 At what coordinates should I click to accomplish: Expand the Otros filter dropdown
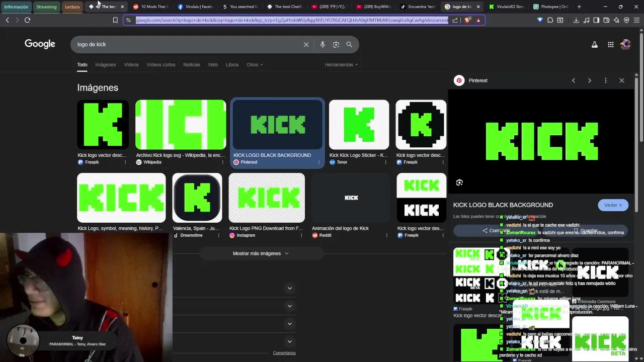click(x=255, y=64)
